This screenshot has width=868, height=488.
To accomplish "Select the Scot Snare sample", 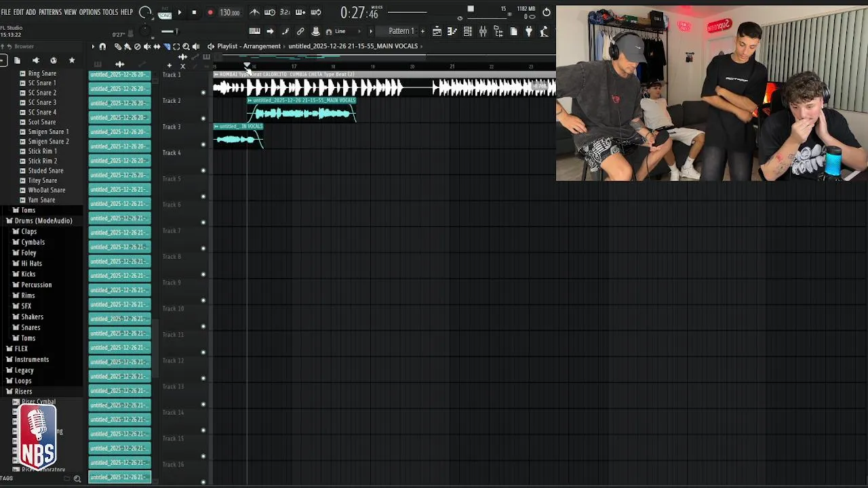I will pyautogui.click(x=41, y=122).
